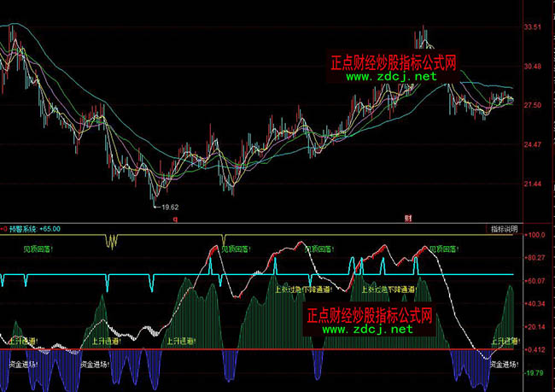
Task: Click the 80.27 indicator axis label
Action: 535,257
